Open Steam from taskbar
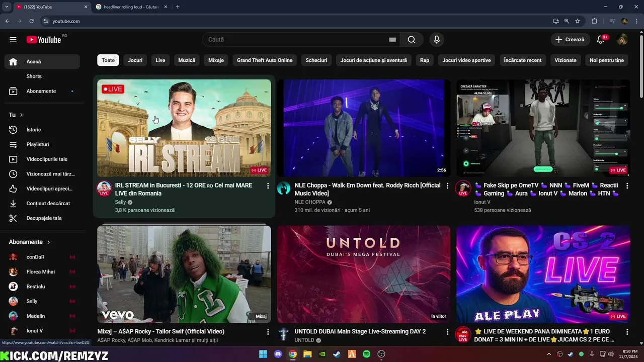Screen dimensions: 644x362 [337, 354]
